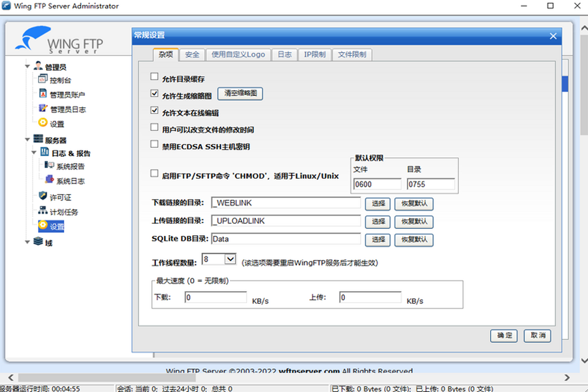Open the 工作线程数量 dropdown
This screenshot has height=392, width=588.
point(230,259)
